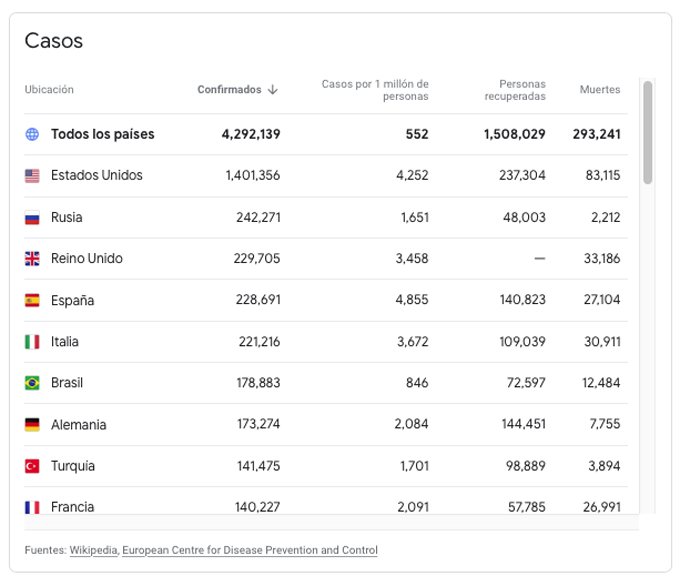Click the sort arrow next to Confirmados

[x=273, y=90]
